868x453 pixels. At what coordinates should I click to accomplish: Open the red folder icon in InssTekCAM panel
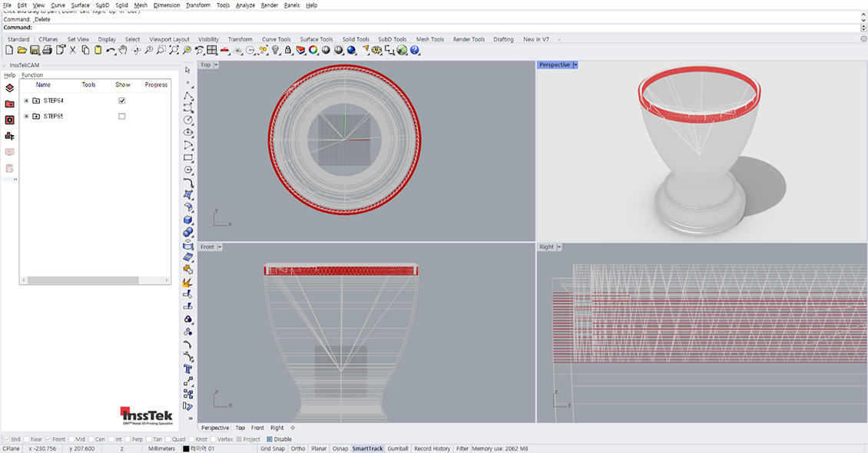pyautogui.click(x=10, y=104)
